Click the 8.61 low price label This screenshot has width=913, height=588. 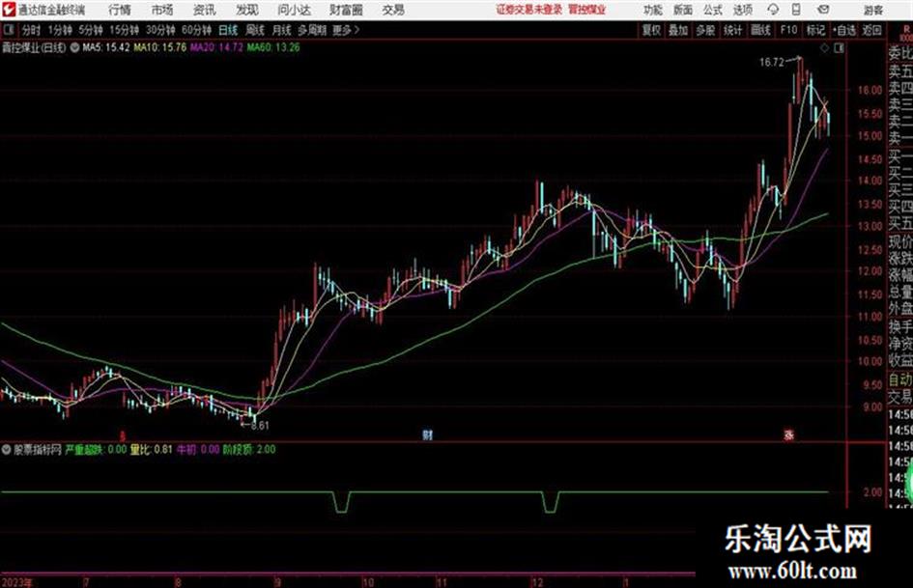coord(260,426)
